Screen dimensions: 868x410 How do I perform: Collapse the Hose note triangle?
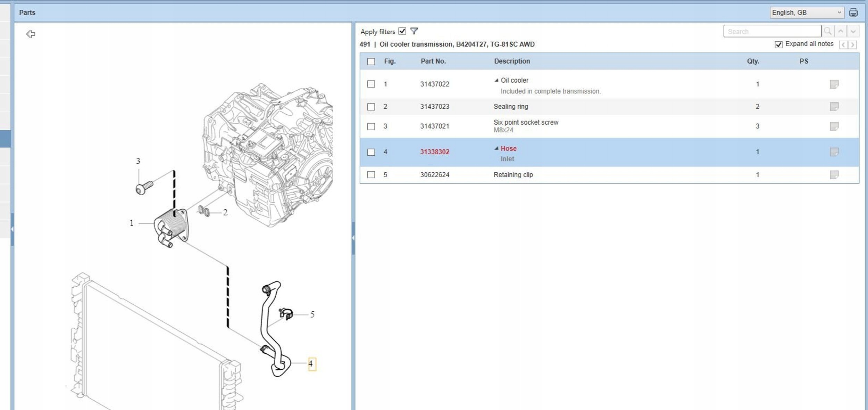pyautogui.click(x=496, y=148)
